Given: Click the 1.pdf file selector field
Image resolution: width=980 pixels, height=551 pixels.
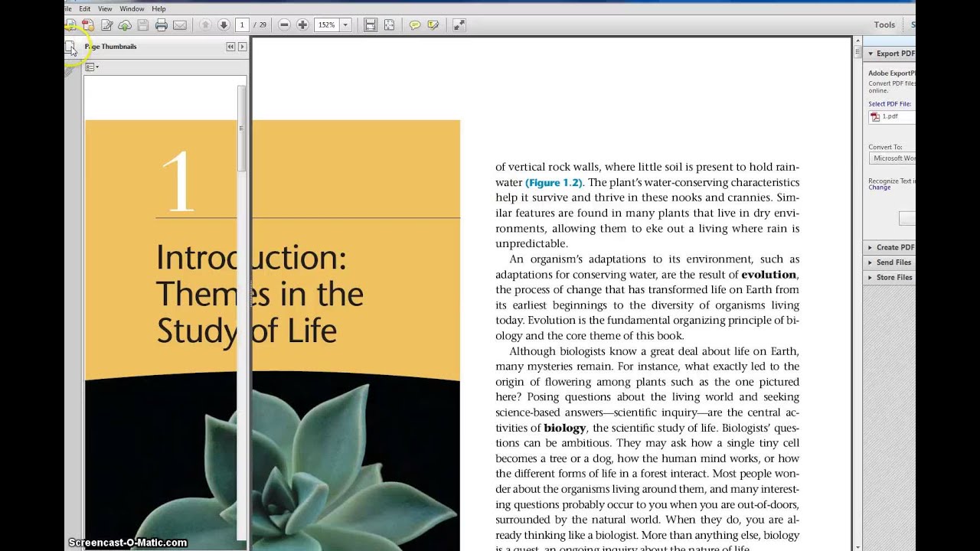Looking at the screenshot, I should tap(892, 117).
